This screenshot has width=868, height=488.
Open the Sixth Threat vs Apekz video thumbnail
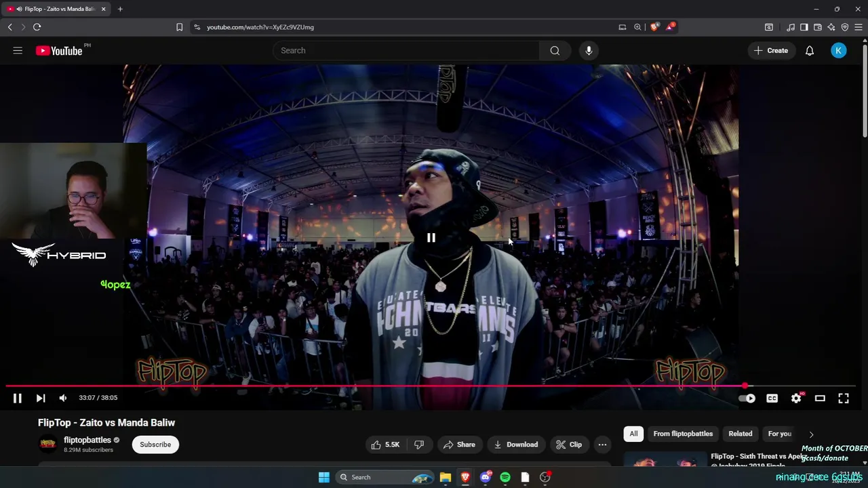coord(665,459)
